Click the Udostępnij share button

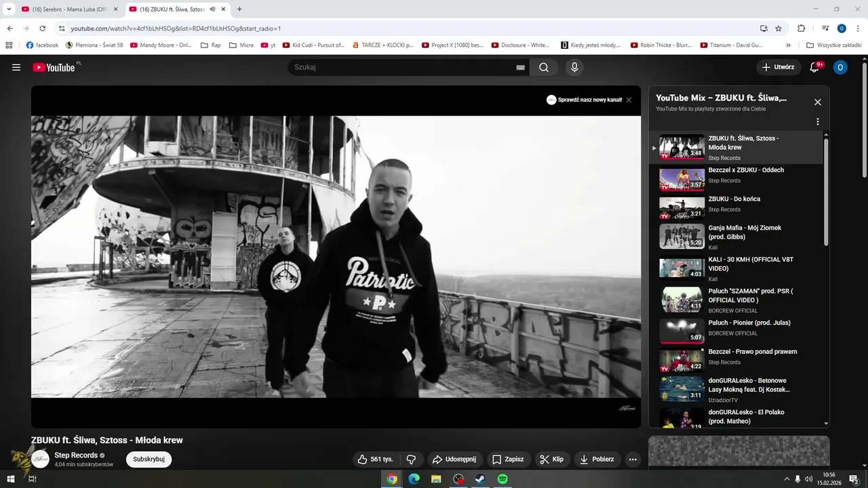454,459
